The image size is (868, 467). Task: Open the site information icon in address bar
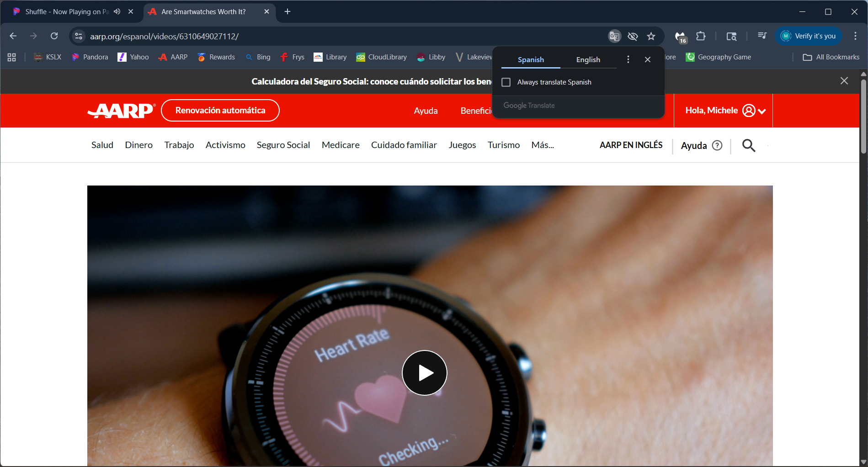click(79, 36)
